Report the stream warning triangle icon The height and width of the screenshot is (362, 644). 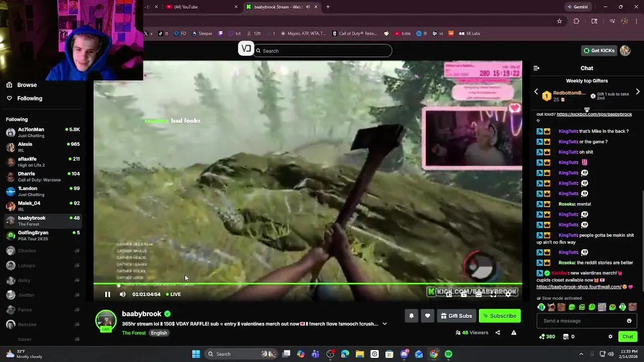coord(514,332)
